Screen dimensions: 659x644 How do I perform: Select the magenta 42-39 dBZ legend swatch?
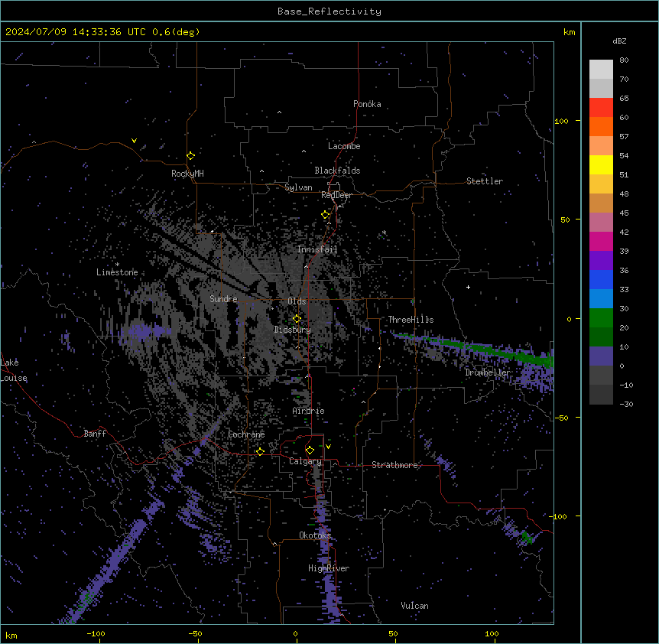[601, 241]
